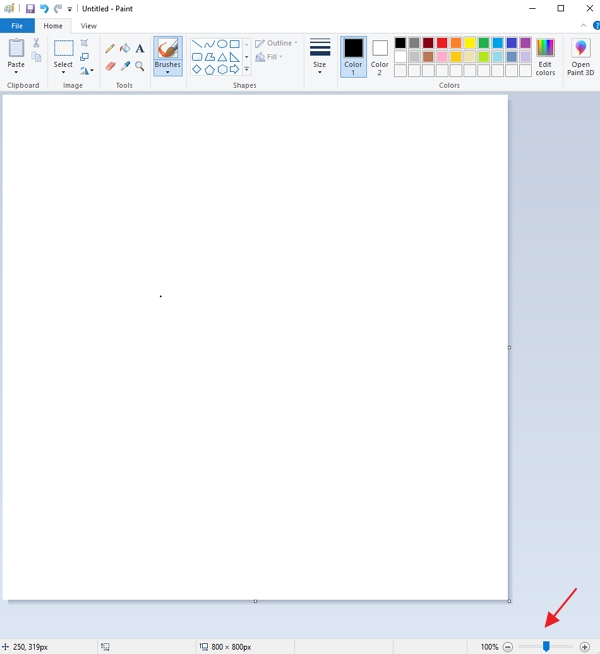Choose the Triangle shape
Screen dimensions: 600x654
point(222,57)
